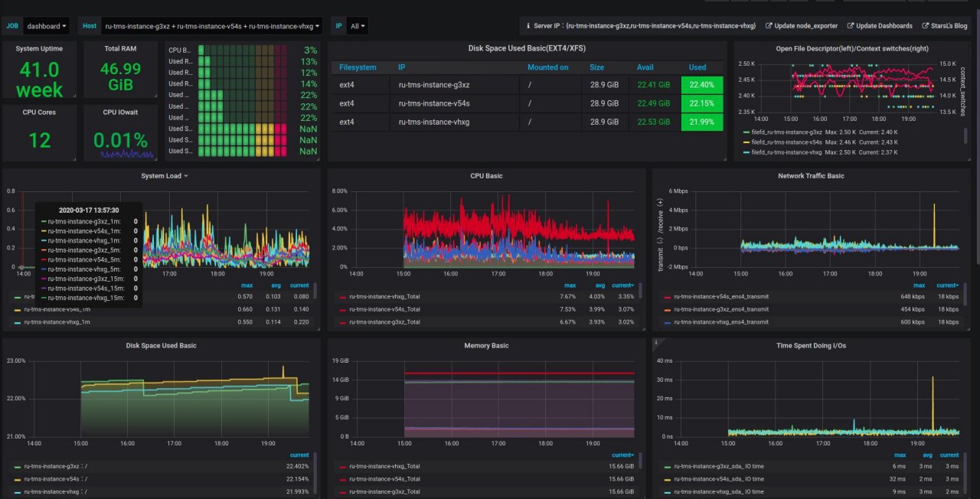Toggle ru-tms-instance-vhxg_sda_ IO time series
This screenshot has height=499, width=980.
pos(718,491)
